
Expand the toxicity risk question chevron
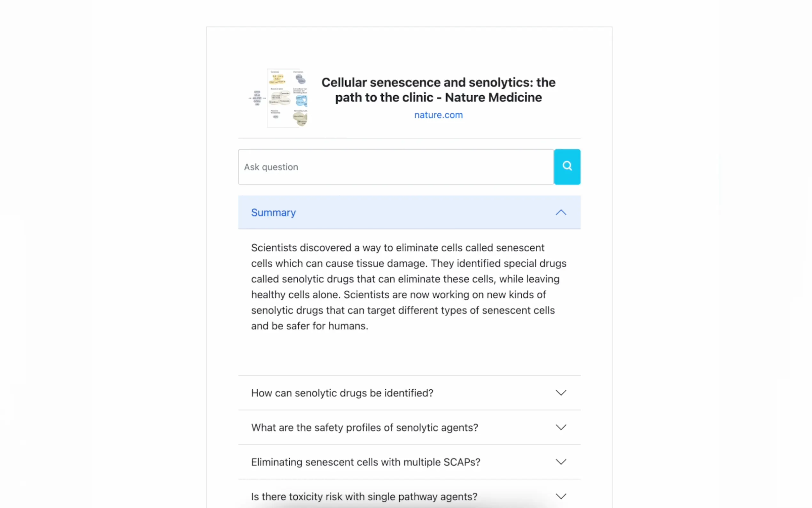(x=561, y=496)
